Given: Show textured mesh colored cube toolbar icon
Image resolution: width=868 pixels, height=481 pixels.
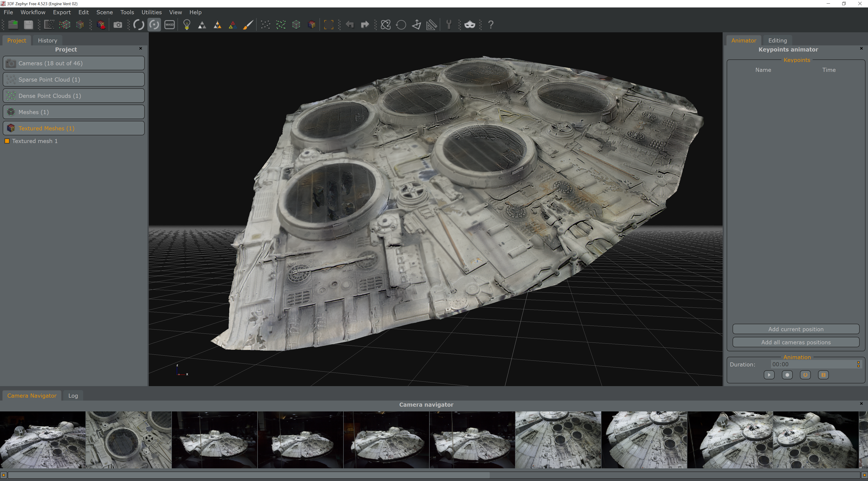Looking at the screenshot, I should [x=312, y=25].
